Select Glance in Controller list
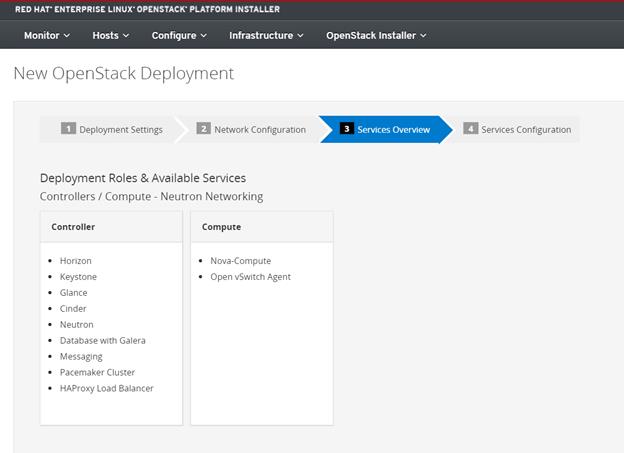The height and width of the screenshot is (453, 624). tap(73, 293)
